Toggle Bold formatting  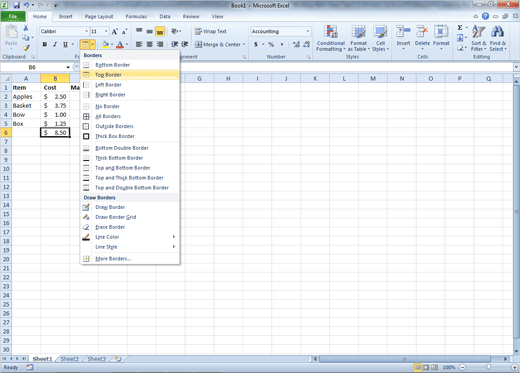[x=45, y=44]
